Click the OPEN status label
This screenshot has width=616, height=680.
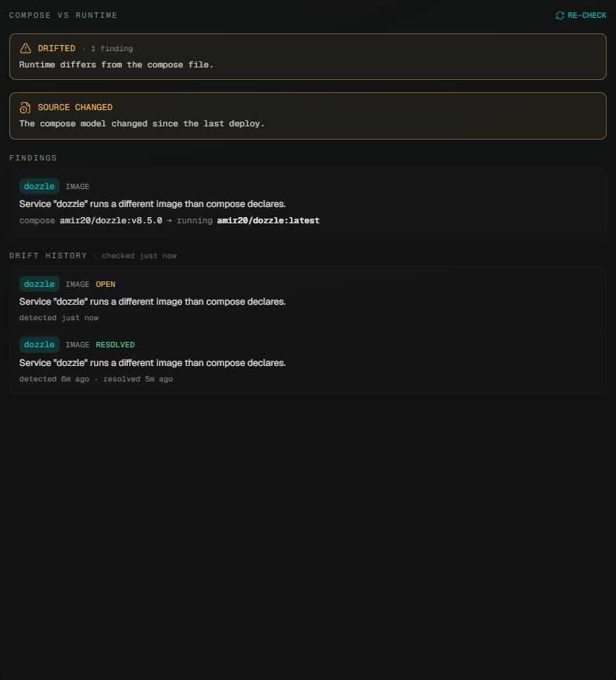coord(106,285)
